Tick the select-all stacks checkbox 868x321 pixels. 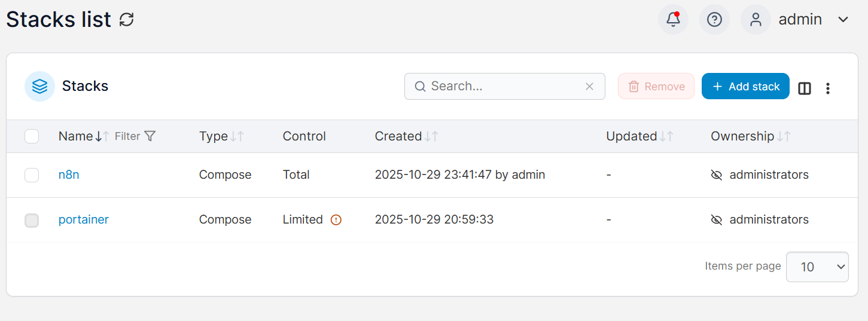pyautogui.click(x=32, y=136)
